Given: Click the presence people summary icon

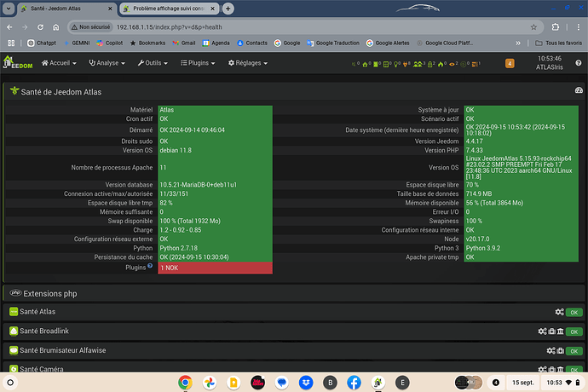Looking at the screenshot, I should coord(418,64).
